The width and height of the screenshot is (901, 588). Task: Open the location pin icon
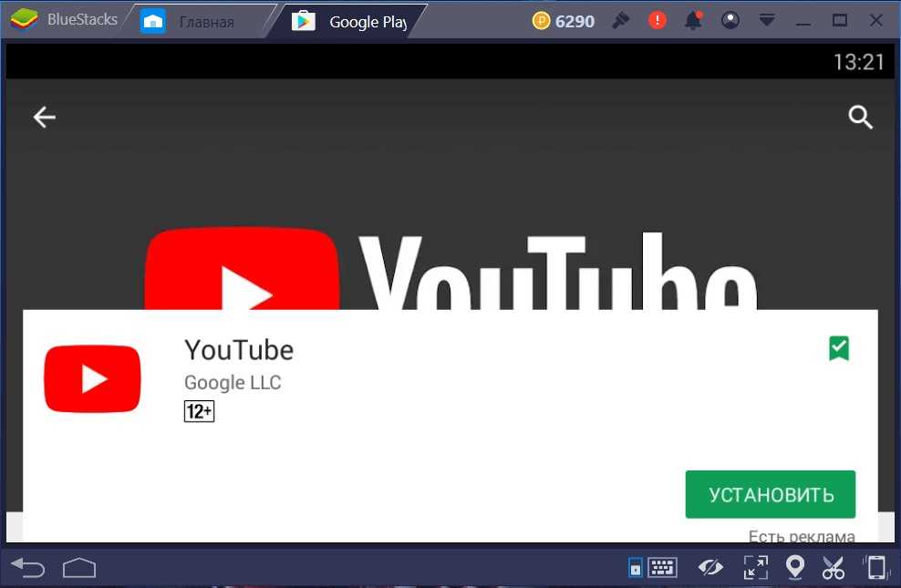pyautogui.click(x=794, y=567)
